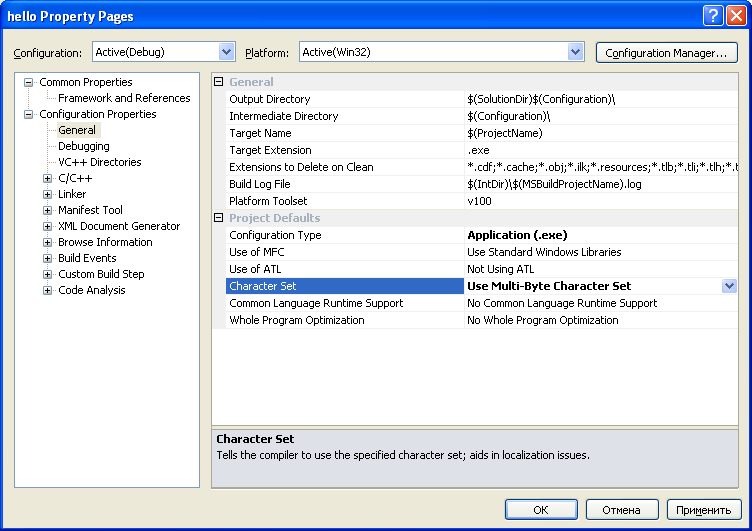The height and width of the screenshot is (531, 752).
Task: Select Framework and References item
Action: pos(124,98)
